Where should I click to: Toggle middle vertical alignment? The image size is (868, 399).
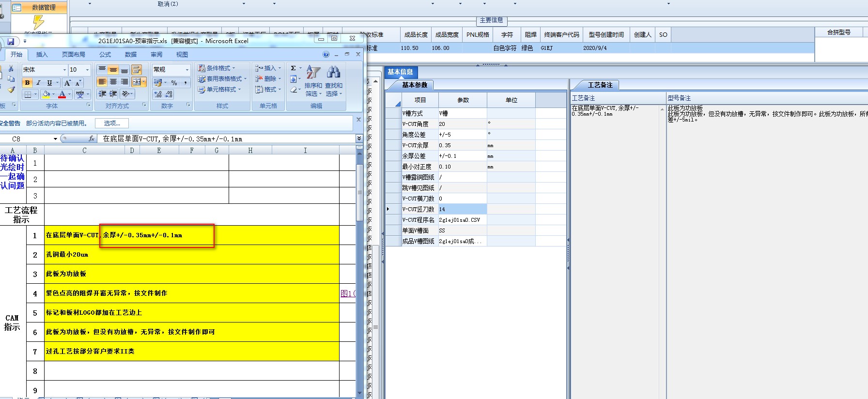113,70
